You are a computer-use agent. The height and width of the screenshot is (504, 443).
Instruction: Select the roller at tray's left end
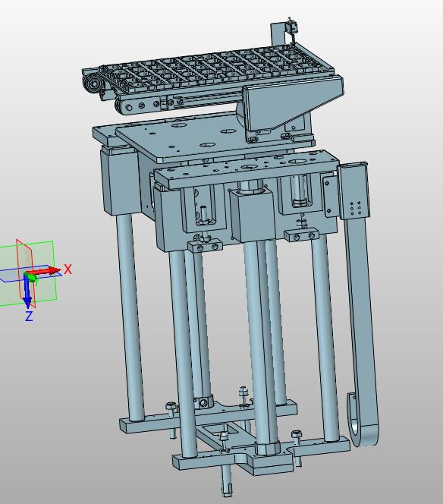click(x=93, y=84)
